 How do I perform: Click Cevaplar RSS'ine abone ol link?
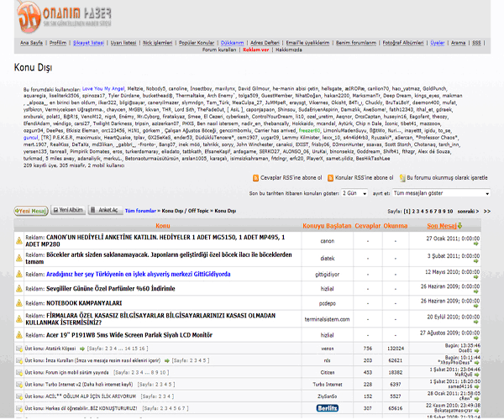click(291, 178)
